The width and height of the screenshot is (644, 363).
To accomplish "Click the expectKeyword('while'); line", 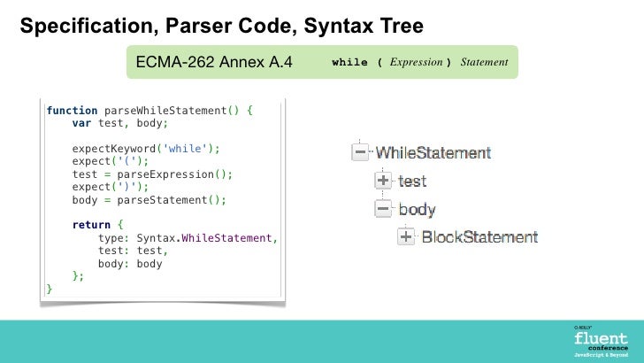I will tap(146, 149).
